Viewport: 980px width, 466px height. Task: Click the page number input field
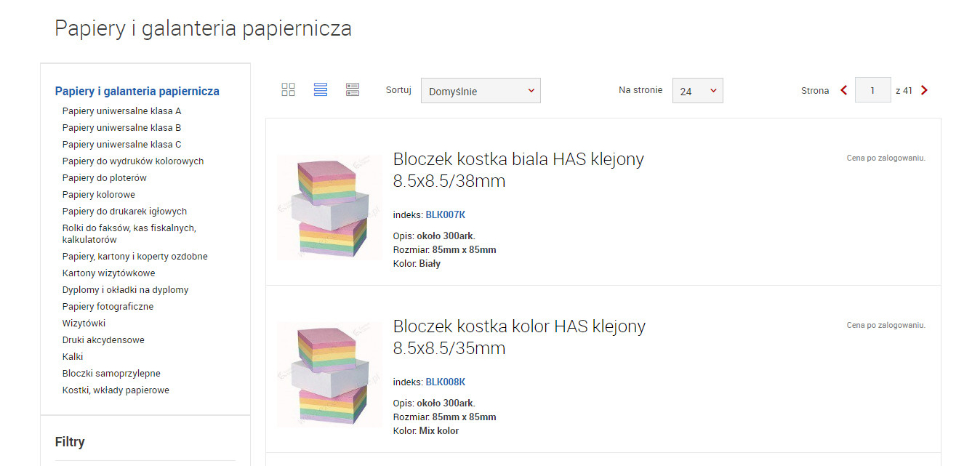[872, 91]
